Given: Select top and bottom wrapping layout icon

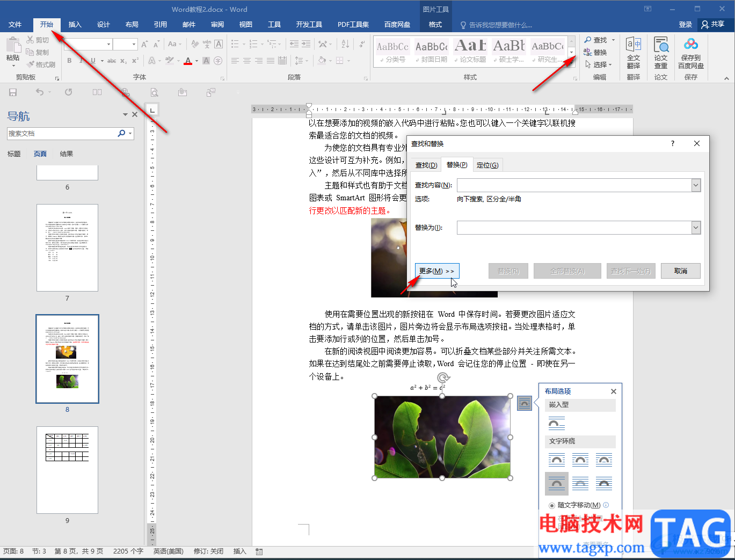Looking at the screenshot, I should (557, 484).
